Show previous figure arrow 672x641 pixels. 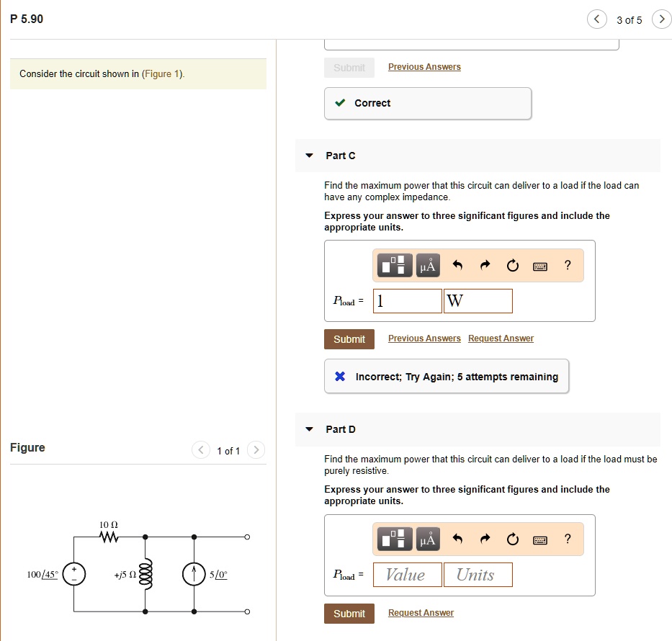coord(200,450)
